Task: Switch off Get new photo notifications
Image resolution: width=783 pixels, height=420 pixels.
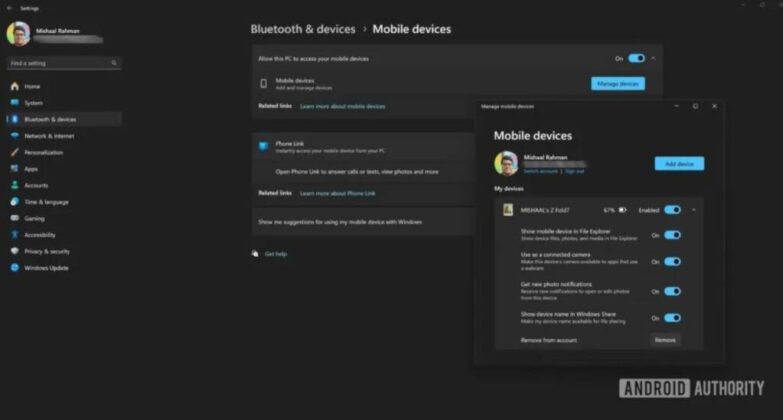Action: 673,292
